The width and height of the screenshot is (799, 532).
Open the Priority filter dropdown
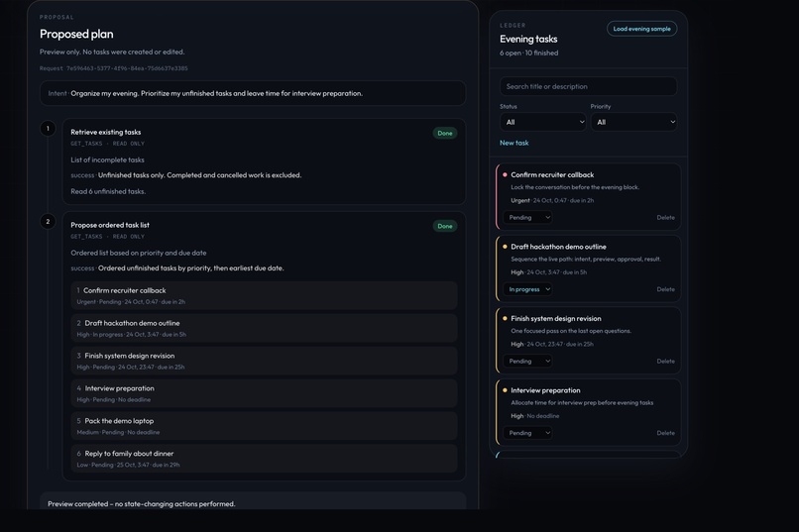(x=633, y=122)
